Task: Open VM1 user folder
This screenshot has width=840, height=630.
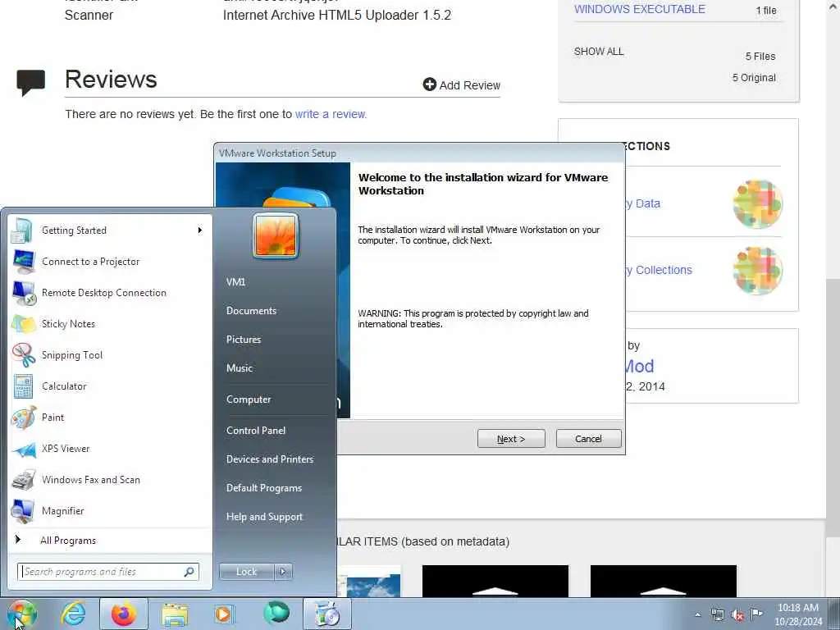Action: click(235, 282)
